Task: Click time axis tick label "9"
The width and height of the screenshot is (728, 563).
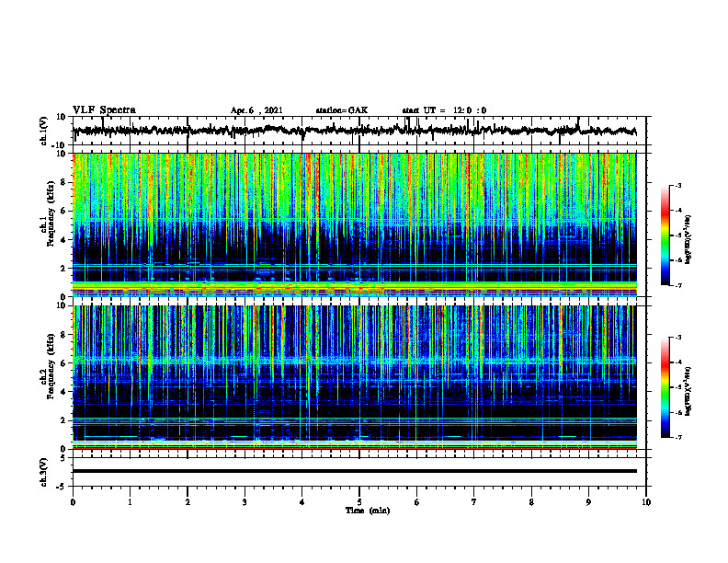Action: click(x=588, y=502)
